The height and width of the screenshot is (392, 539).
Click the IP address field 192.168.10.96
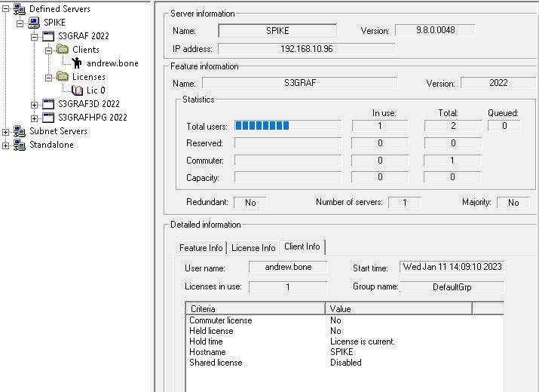coord(307,49)
